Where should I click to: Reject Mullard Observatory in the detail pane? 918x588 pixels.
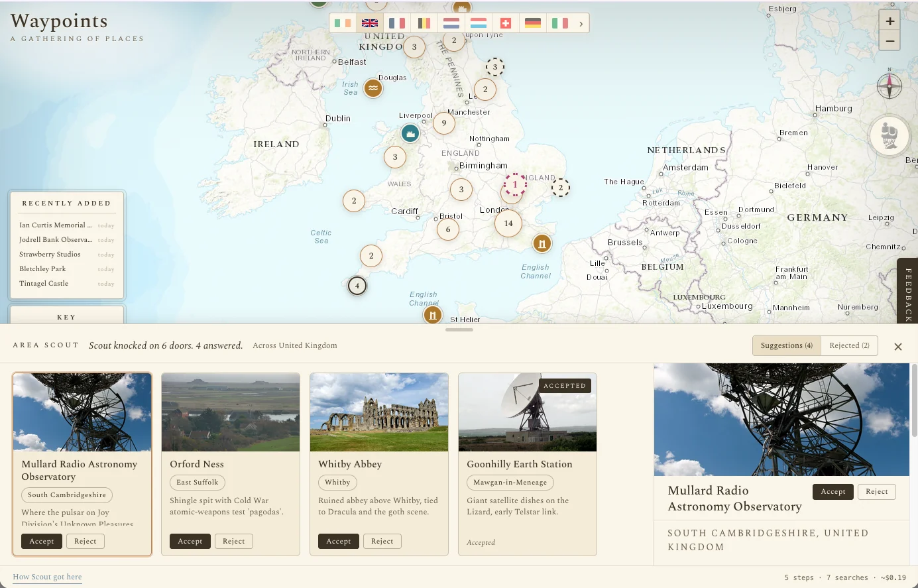click(x=877, y=492)
